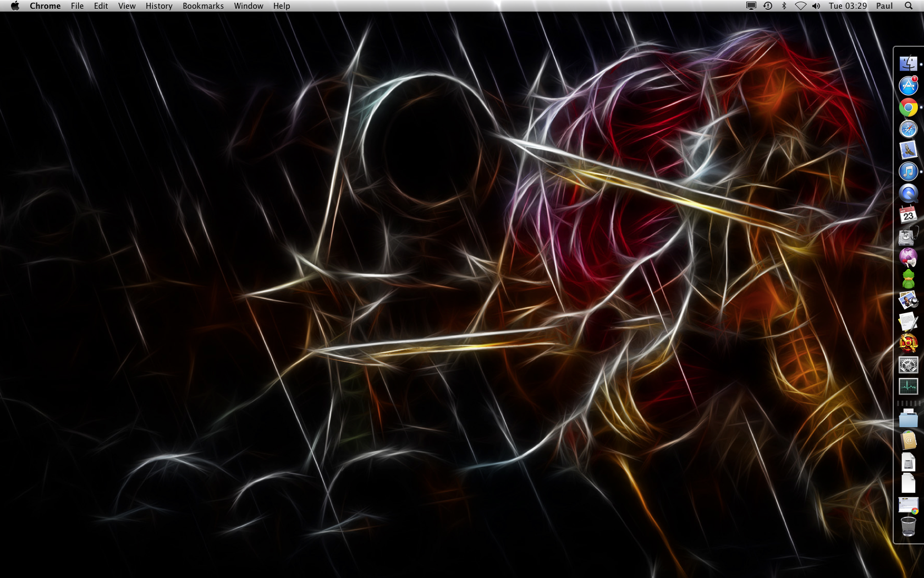Click the Google Chrome Dock icon

pyautogui.click(x=908, y=107)
